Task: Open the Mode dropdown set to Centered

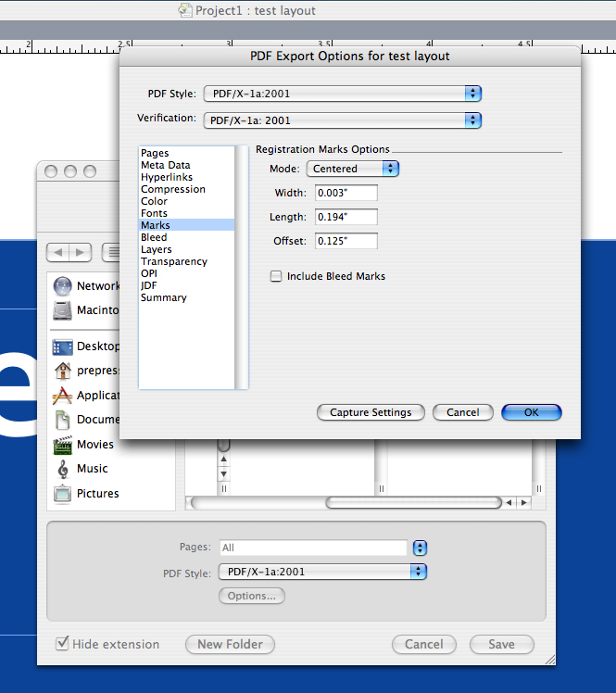Action: (353, 169)
